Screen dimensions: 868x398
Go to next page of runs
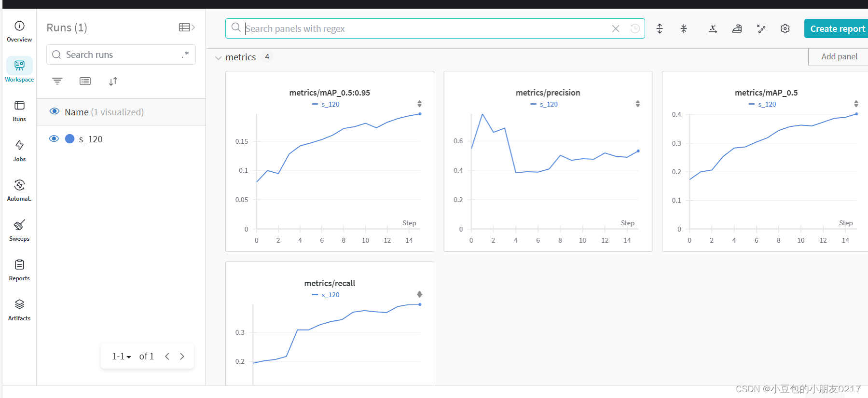pyautogui.click(x=182, y=356)
